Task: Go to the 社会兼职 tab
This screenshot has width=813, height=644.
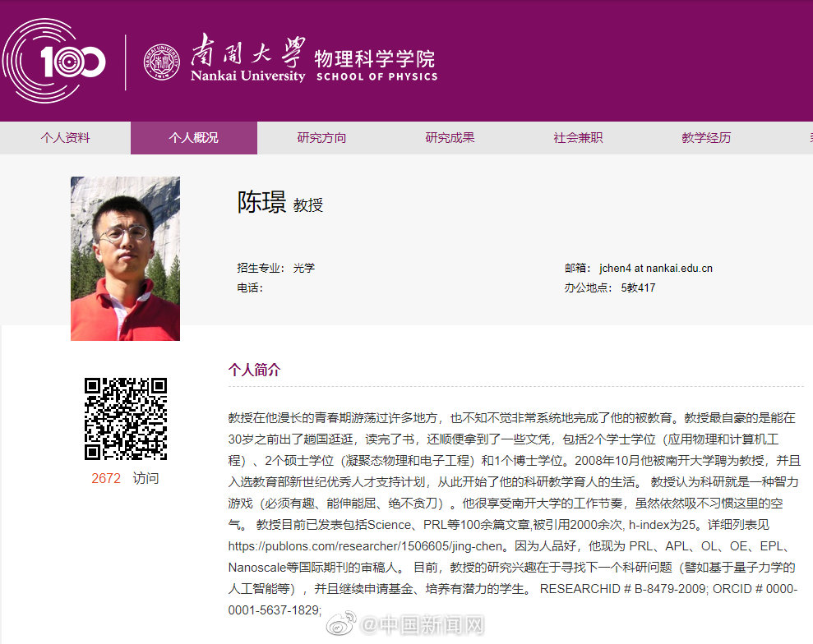Action: (578, 138)
